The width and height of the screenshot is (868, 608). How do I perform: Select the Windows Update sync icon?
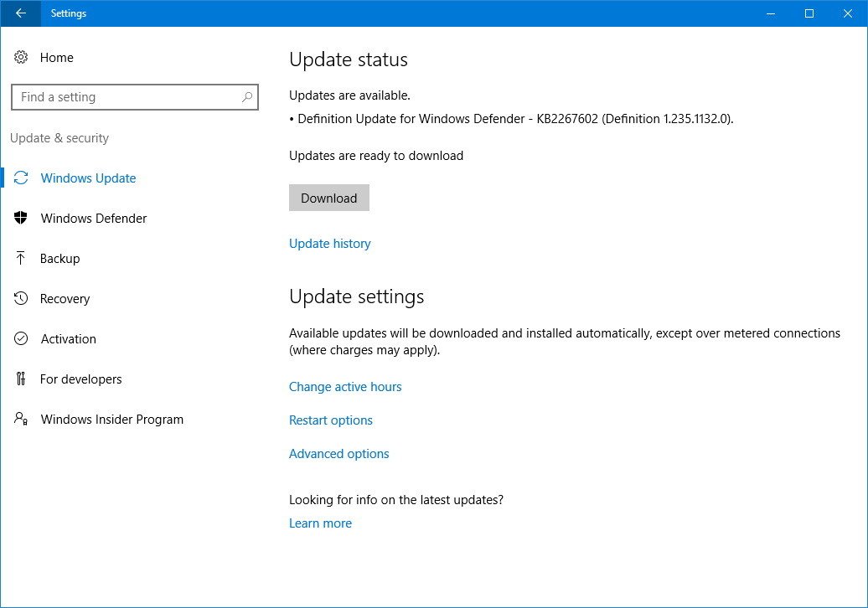(21, 178)
